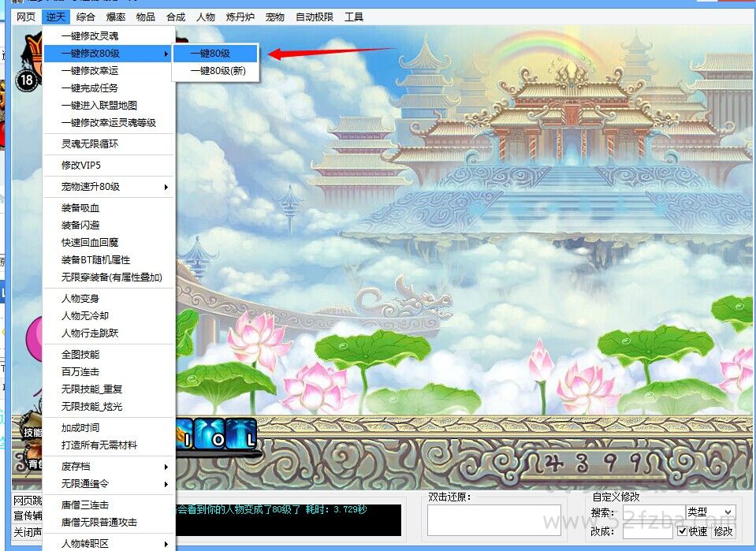Toggle the 快速 checkbox

[683, 531]
